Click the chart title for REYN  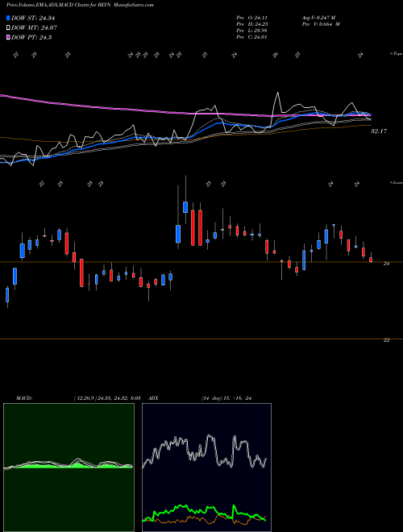click(x=80, y=6)
